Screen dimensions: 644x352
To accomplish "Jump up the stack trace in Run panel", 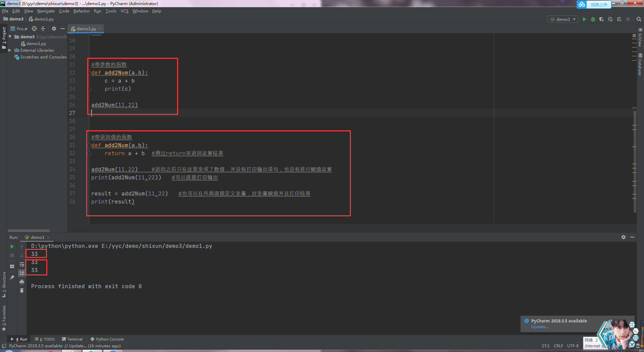I will tap(22, 247).
